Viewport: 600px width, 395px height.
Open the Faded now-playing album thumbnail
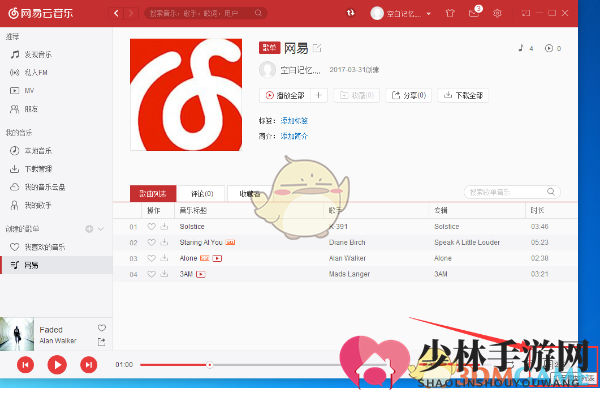click(17, 334)
